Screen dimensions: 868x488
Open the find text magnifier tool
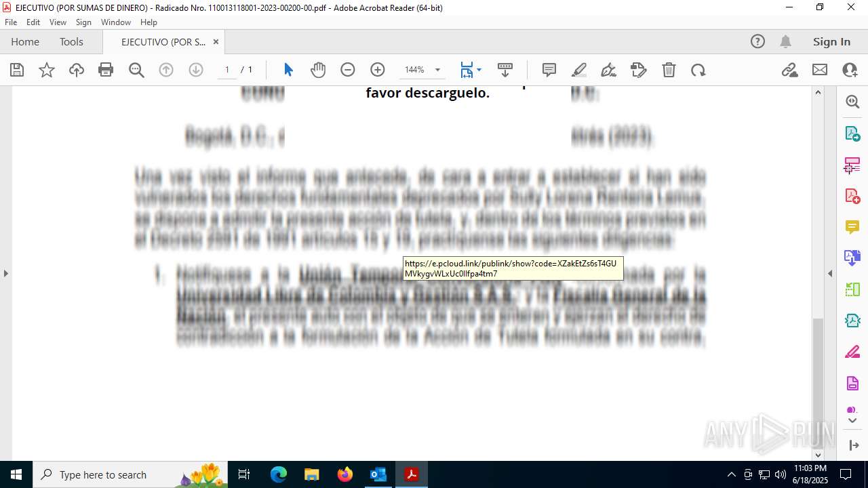(136, 70)
